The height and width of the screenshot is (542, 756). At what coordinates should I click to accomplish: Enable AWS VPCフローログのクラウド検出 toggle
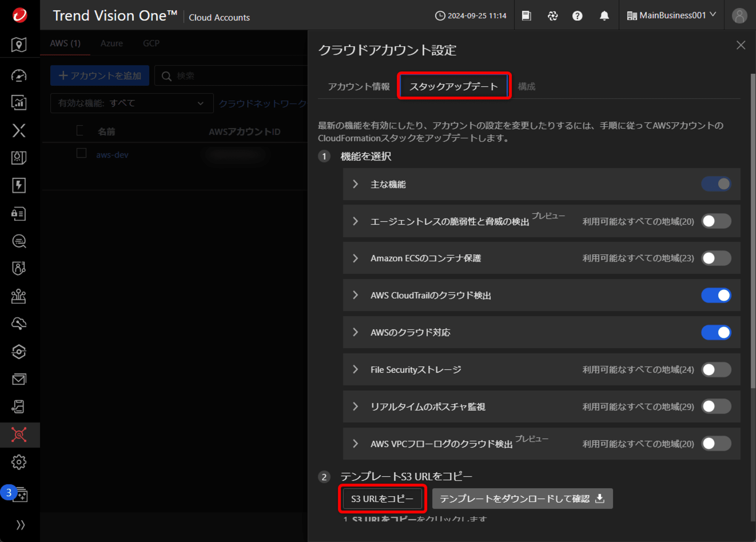tap(716, 443)
